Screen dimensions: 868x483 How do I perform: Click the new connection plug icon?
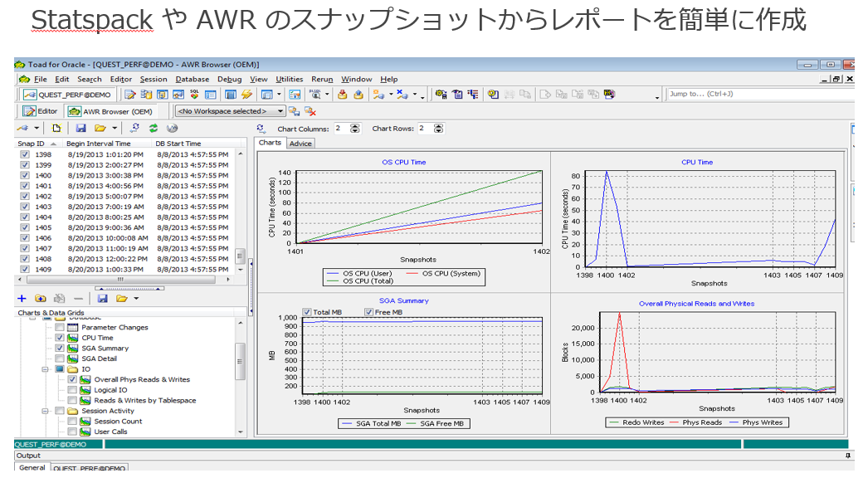(378, 95)
